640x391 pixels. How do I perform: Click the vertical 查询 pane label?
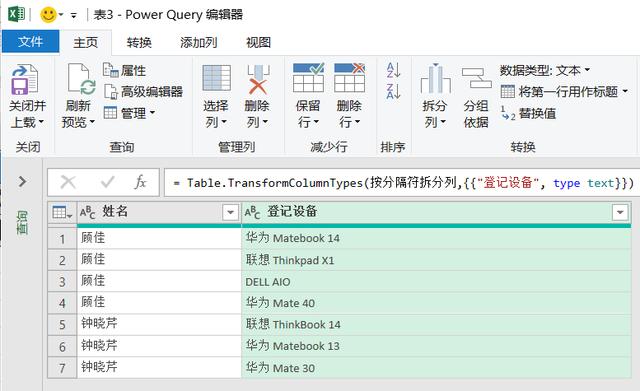pos(22,222)
